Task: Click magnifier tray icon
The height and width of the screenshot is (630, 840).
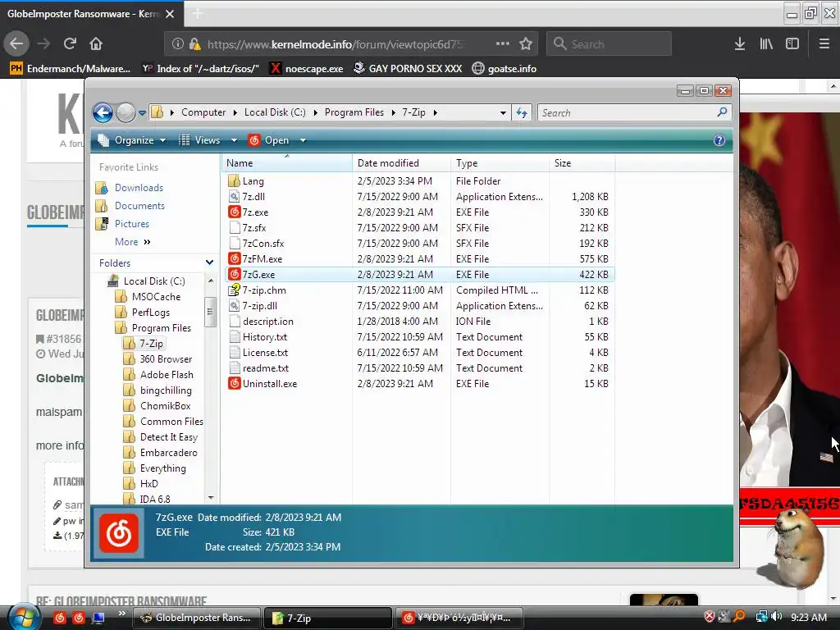Action: coord(739,617)
